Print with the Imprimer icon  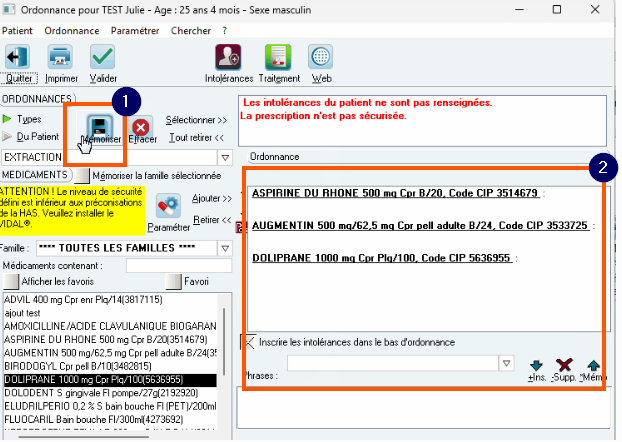60,57
